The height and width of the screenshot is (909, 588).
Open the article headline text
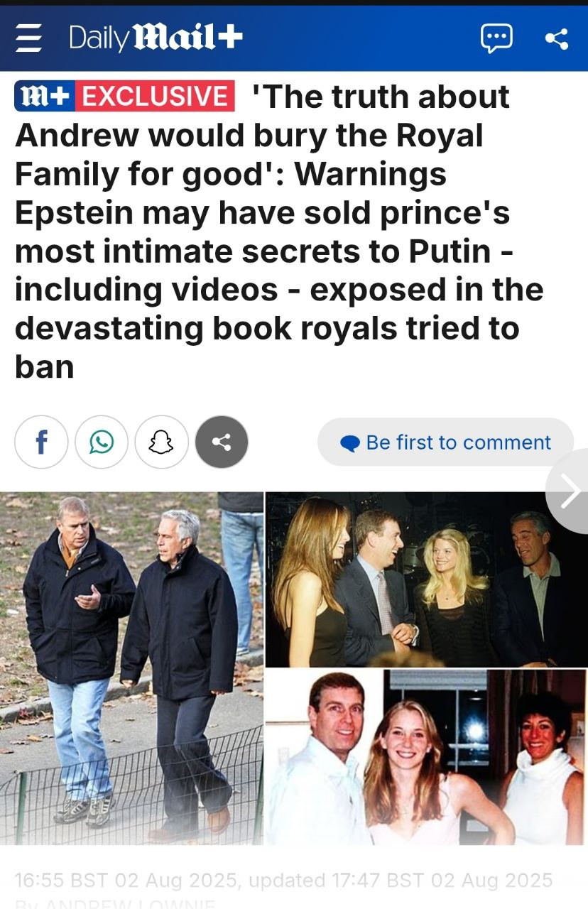tap(281, 231)
